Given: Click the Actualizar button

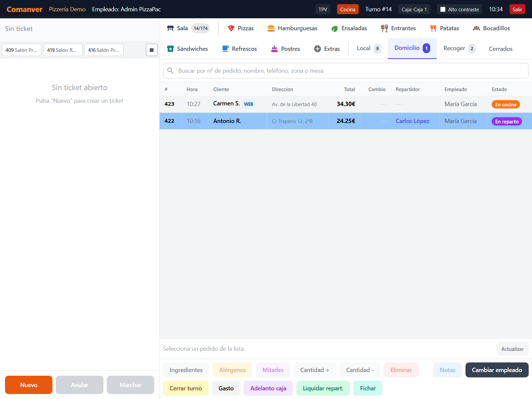Looking at the screenshot, I should pos(512,349).
